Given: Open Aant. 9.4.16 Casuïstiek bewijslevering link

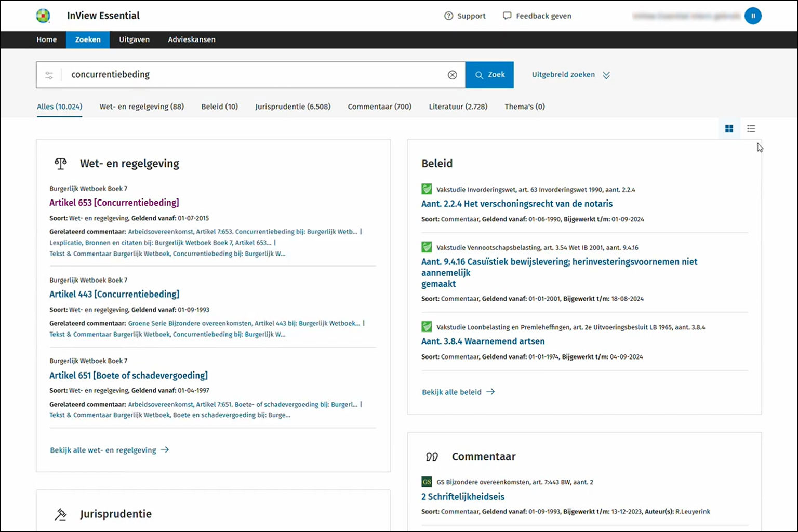Looking at the screenshot, I should [560, 273].
